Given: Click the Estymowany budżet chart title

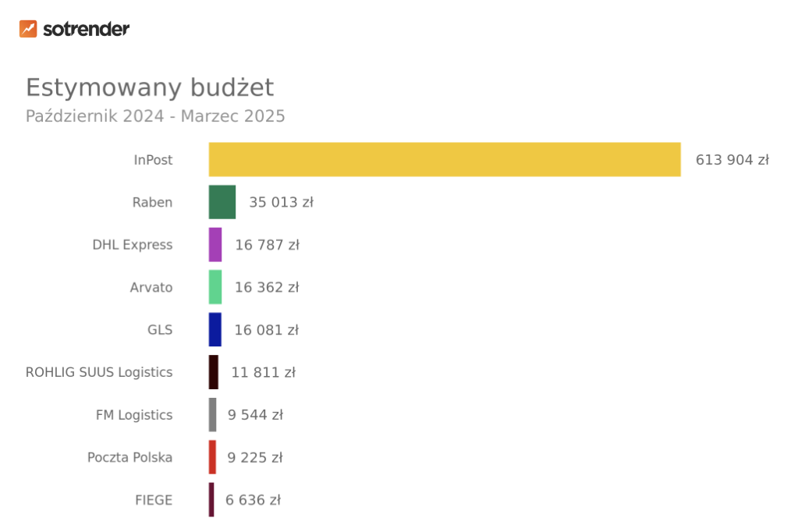Looking at the screenshot, I should (150, 87).
